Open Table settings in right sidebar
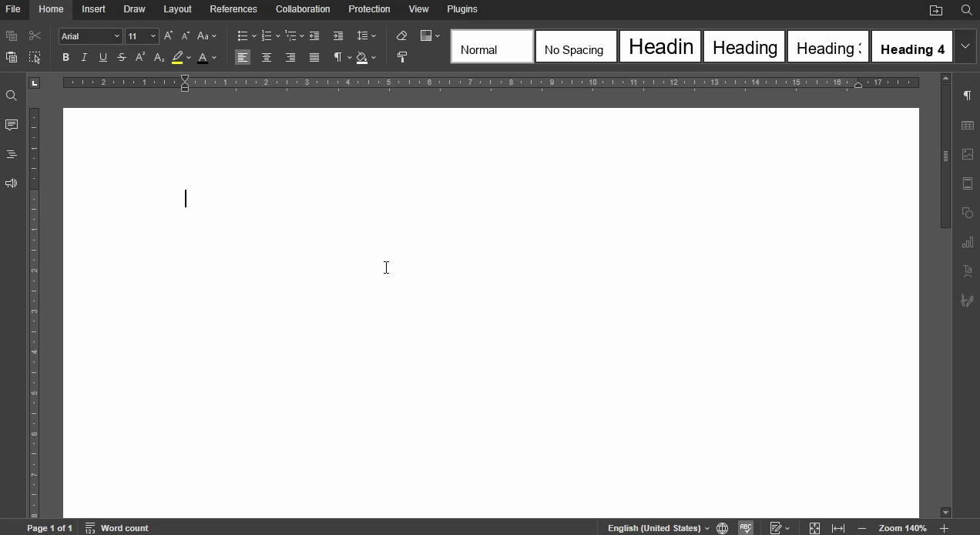980x535 pixels. 968,125
